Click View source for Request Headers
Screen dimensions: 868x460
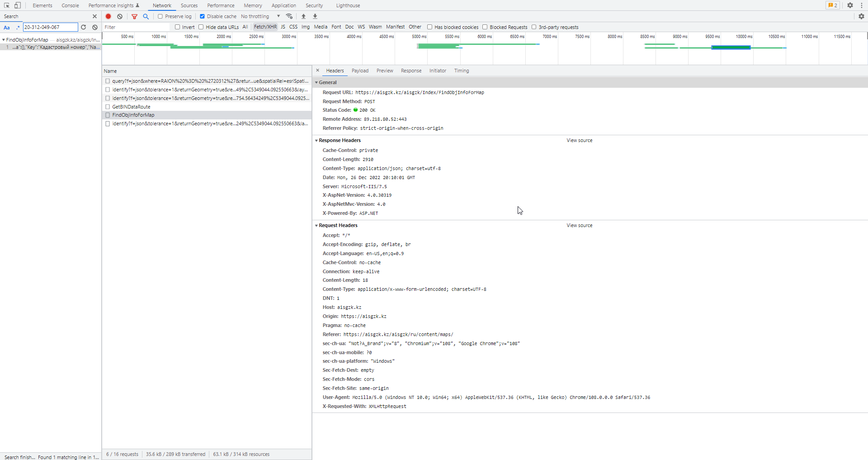coord(579,225)
